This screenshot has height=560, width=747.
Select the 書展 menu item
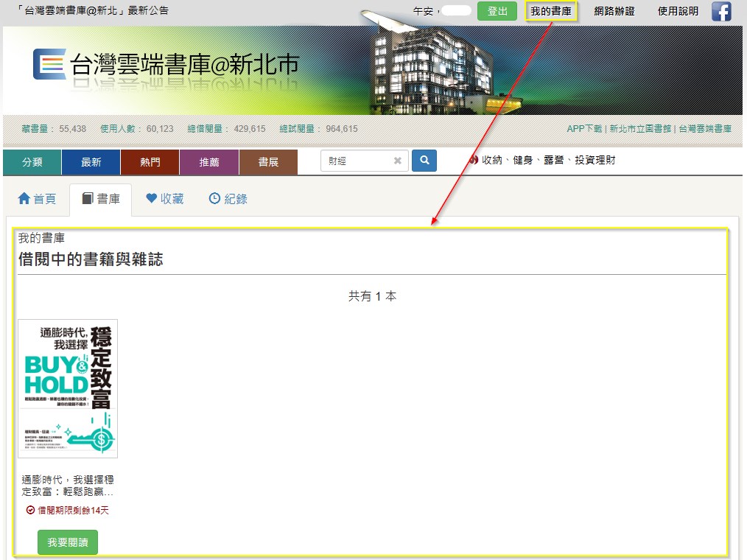268,162
